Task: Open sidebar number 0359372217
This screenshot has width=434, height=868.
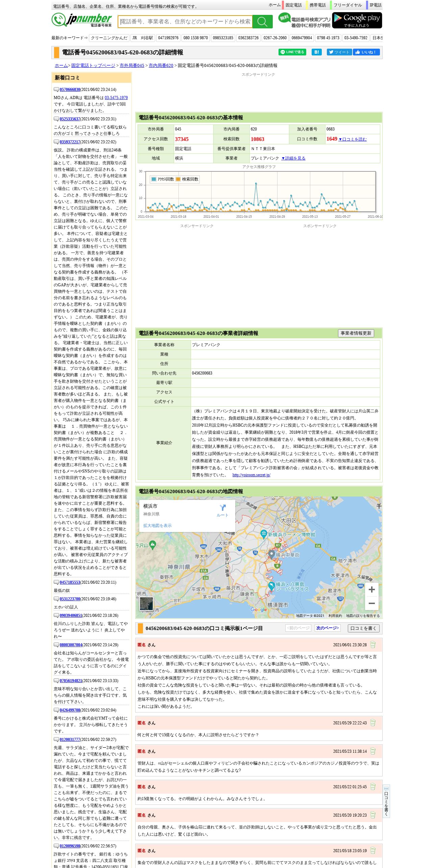Action: pyautogui.click(x=70, y=142)
